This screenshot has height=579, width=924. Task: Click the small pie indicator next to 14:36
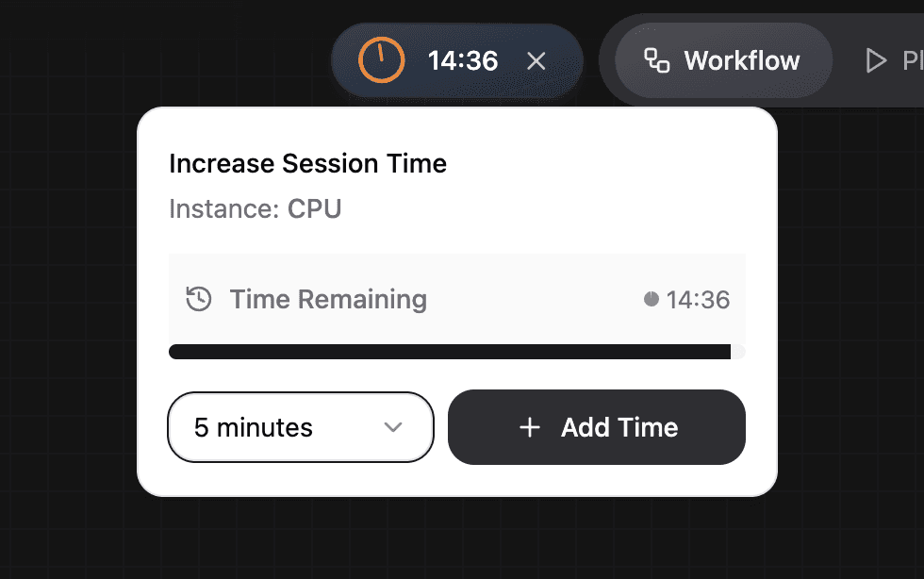point(651,300)
